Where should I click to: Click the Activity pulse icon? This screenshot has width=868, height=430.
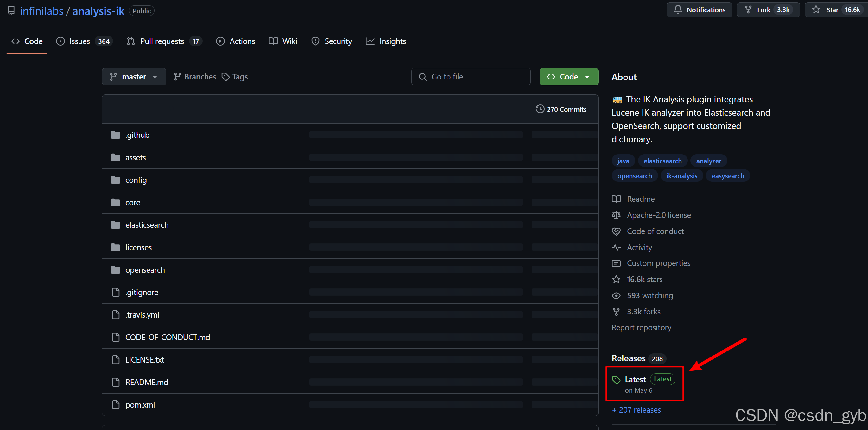pos(616,247)
